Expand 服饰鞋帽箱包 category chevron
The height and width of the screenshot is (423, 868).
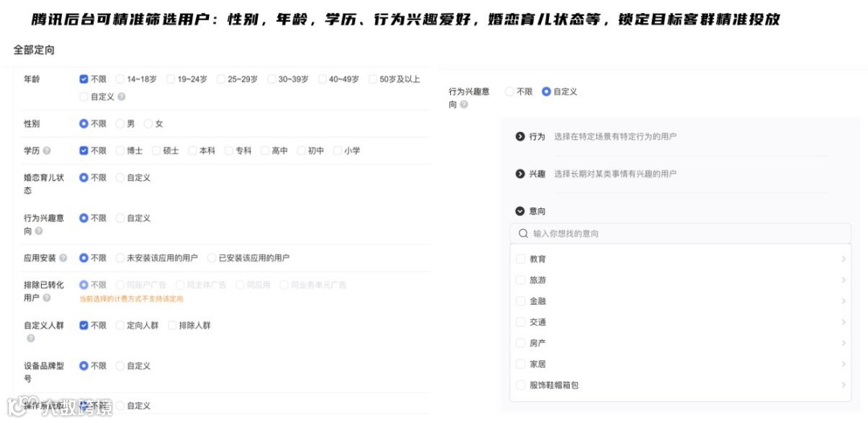click(844, 385)
